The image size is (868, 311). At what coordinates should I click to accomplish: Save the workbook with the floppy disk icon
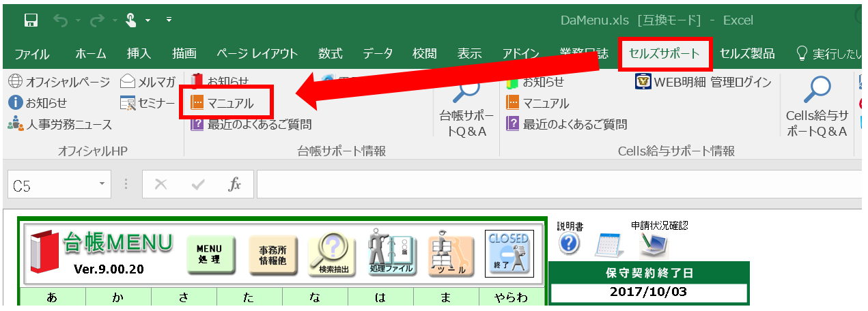pos(31,20)
